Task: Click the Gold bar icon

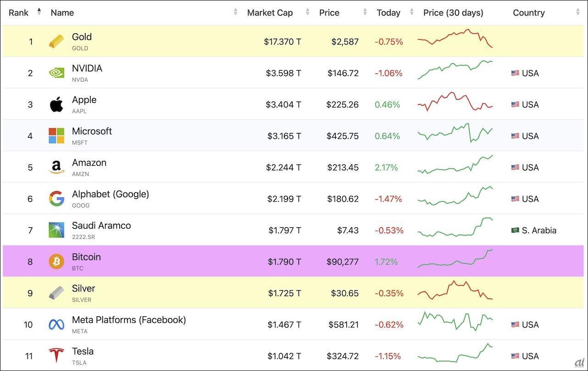Action: click(x=57, y=42)
